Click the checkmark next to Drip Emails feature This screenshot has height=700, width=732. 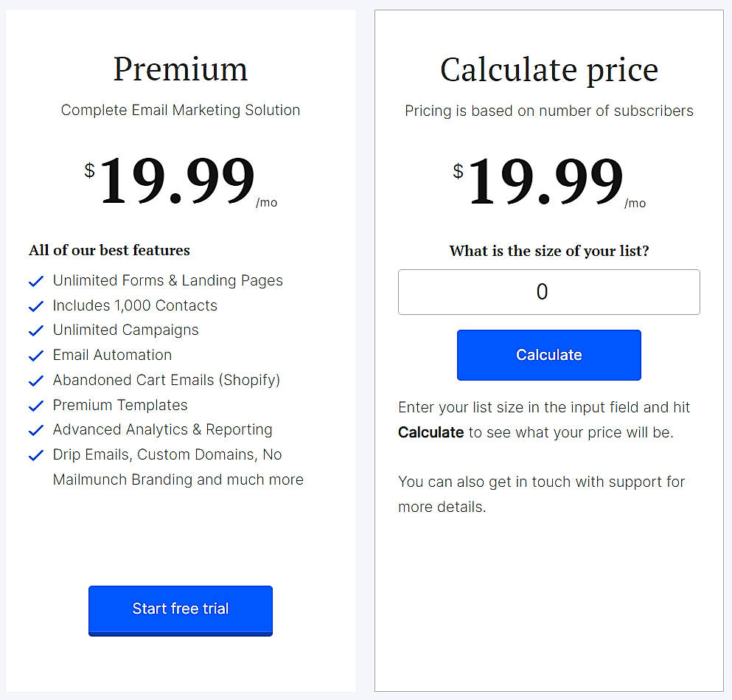(x=35, y=455)
